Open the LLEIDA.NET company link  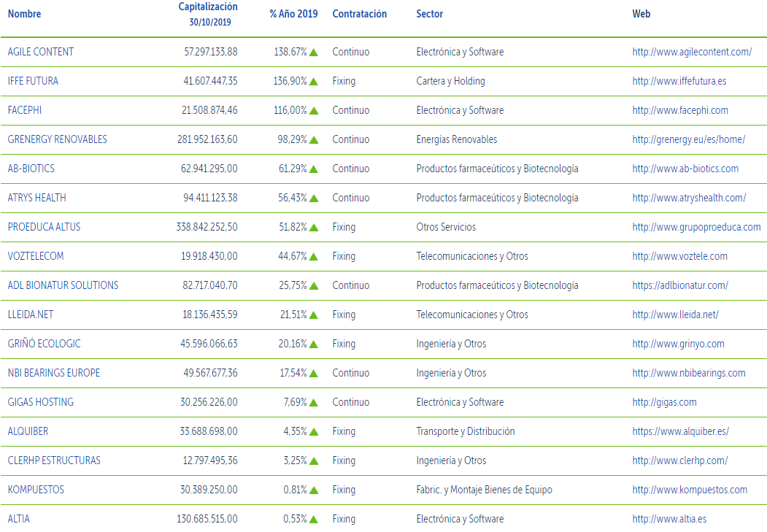point(31,315)
